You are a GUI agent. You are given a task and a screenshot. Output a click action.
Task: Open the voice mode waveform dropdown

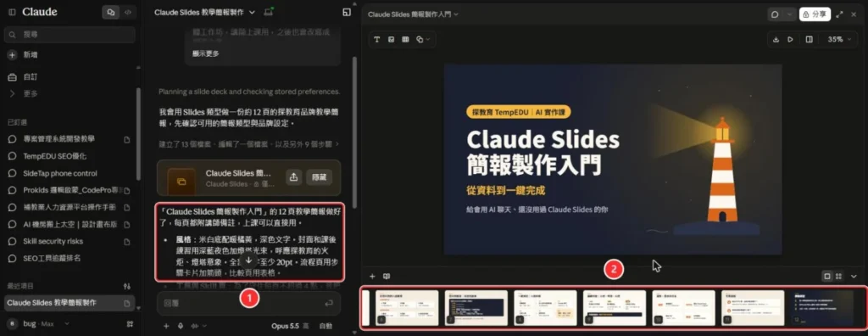point(198,326)
